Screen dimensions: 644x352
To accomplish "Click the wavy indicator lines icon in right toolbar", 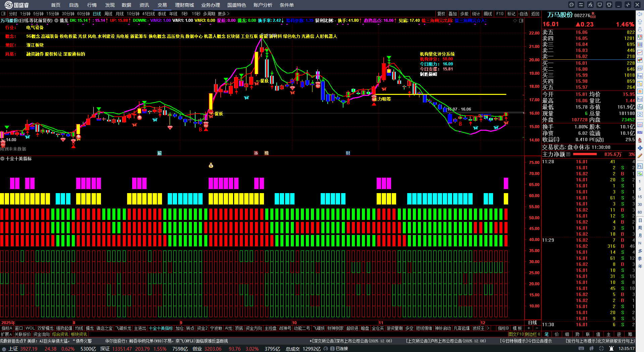I will pos(640,125).
